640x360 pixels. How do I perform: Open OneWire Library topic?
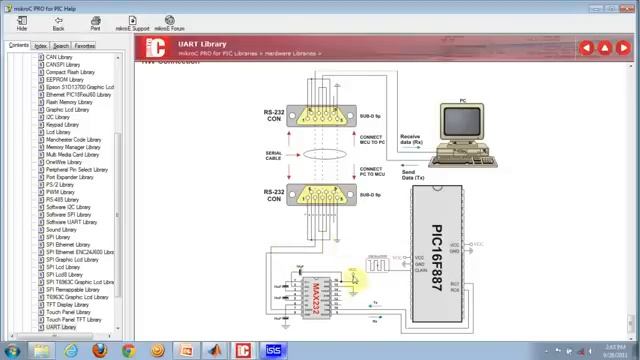tap(64, 162)
